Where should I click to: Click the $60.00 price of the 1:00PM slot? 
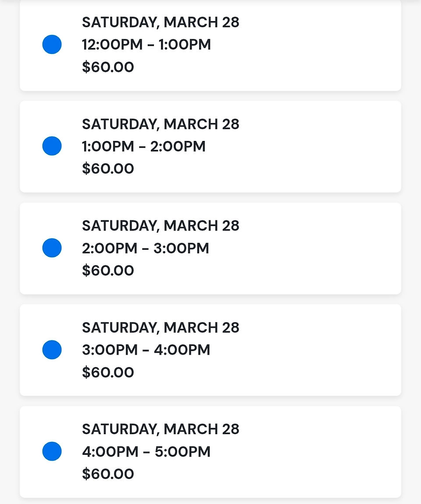point(108,169)
